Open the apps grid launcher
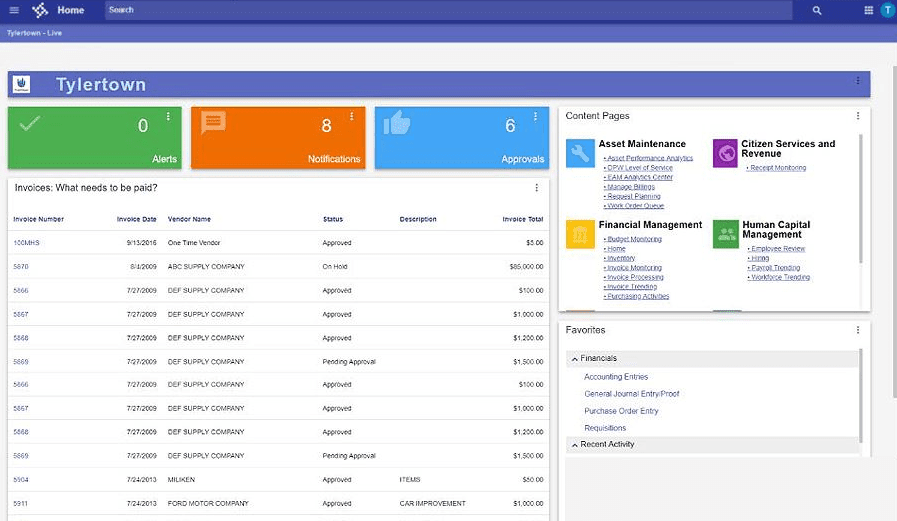Viewport: 897px width, 521px height. (x=868, y=10)
